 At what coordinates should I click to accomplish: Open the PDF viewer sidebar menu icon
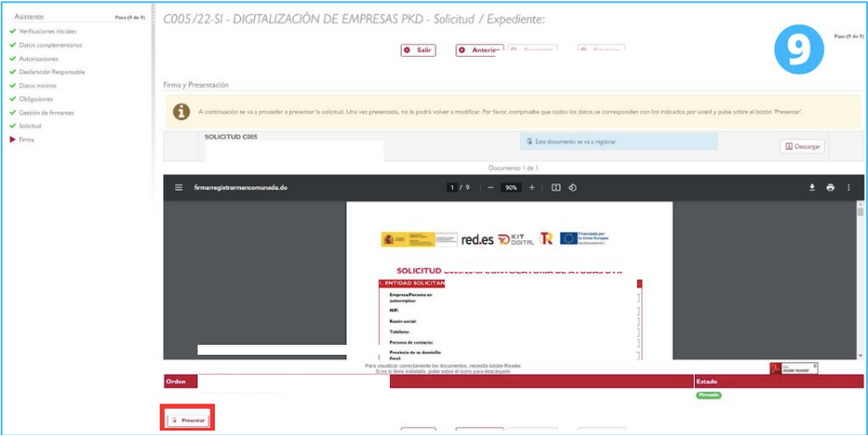click(179, 187)
